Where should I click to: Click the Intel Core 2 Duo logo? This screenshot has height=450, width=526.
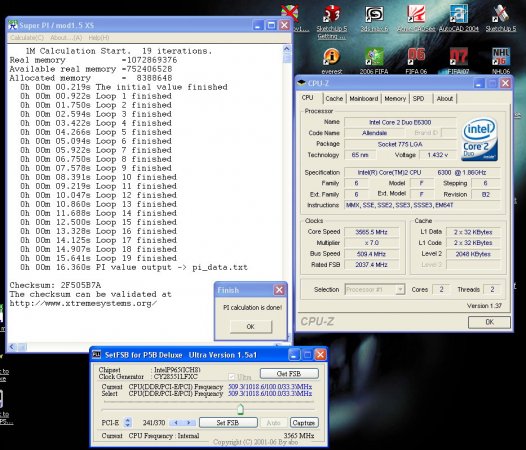click(x=480, y=139)
